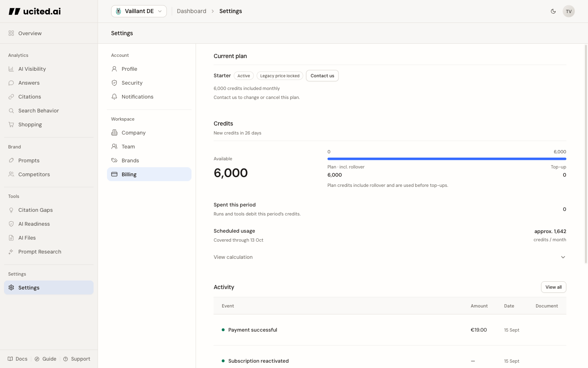The image size is (588, 368).
Task: Open Guide link in footer
Action: coord(45,359)
